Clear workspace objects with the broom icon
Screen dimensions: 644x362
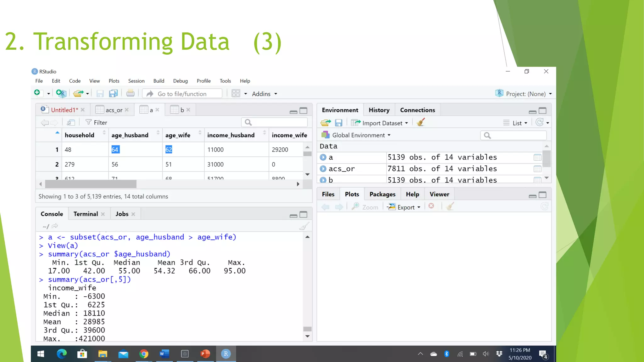pyautogui.click(x=420, y=122)
